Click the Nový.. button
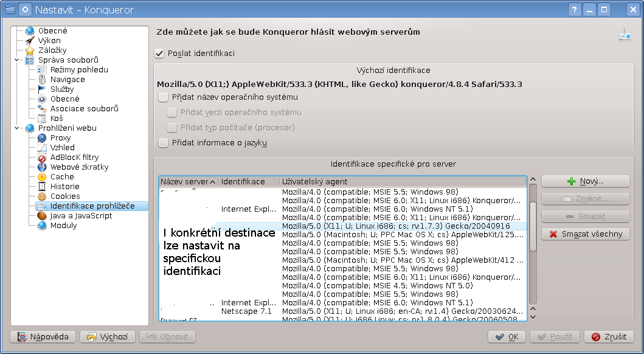Screen dimensions: 644x354 585,181
